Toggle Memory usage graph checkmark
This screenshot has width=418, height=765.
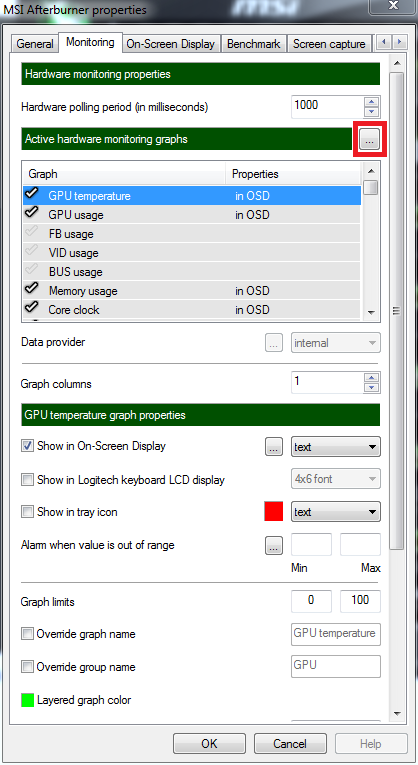(32, 290)
